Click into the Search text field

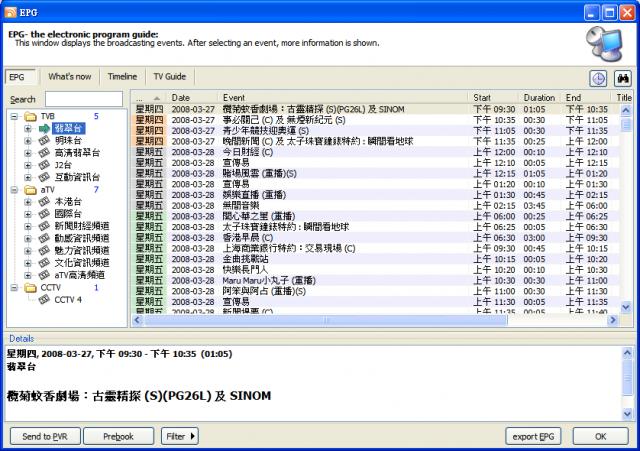84,99
